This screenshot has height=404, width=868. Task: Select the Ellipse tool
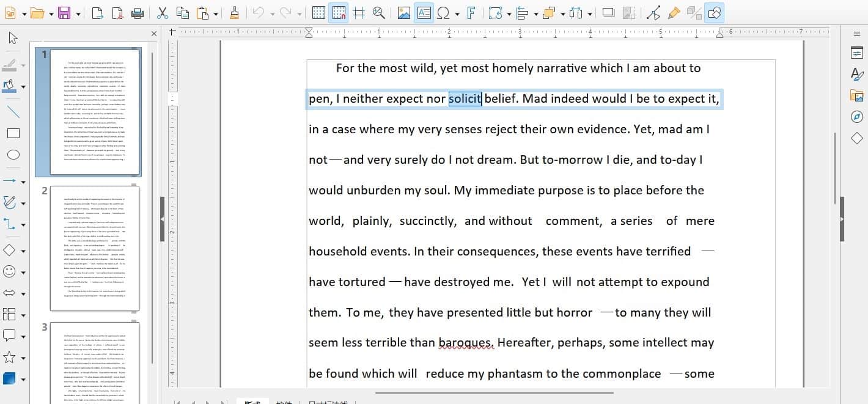(13, 155)
